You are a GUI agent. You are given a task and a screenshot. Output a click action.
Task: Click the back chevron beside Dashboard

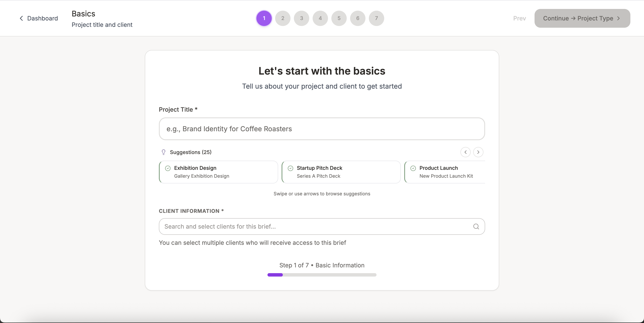(21, 18)
